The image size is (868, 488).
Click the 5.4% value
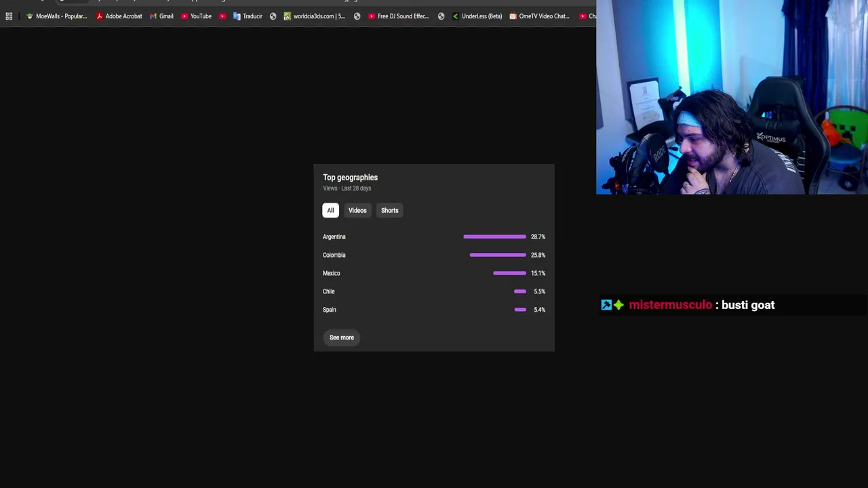(539, 310)
